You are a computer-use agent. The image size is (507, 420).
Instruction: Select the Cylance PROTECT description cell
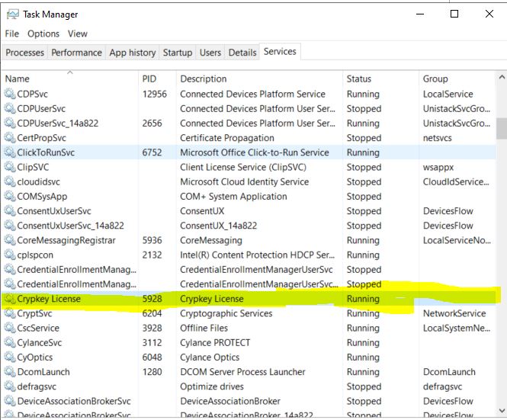pyautogui.click(x=215, y=343)
